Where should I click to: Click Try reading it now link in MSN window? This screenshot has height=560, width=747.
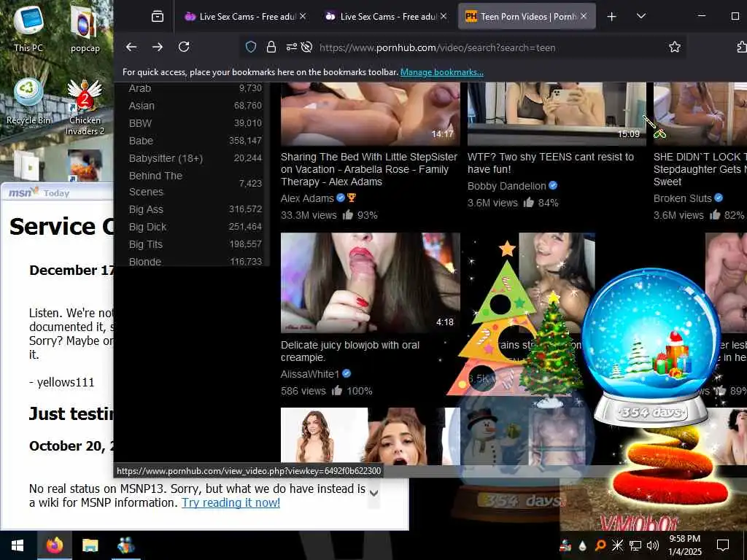(x=231, y=503)
